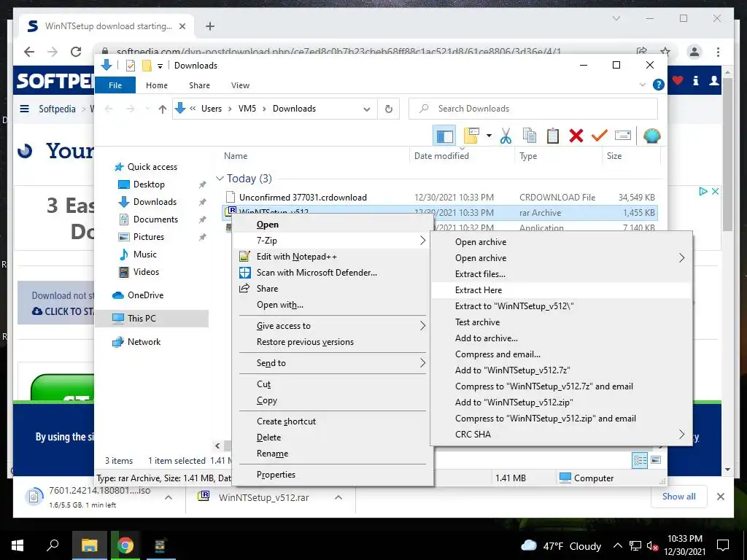This screenshot has height=560, width=747.
Task: Choose Test archive in 7-Zip submenu
Action: tap(561, 322)
